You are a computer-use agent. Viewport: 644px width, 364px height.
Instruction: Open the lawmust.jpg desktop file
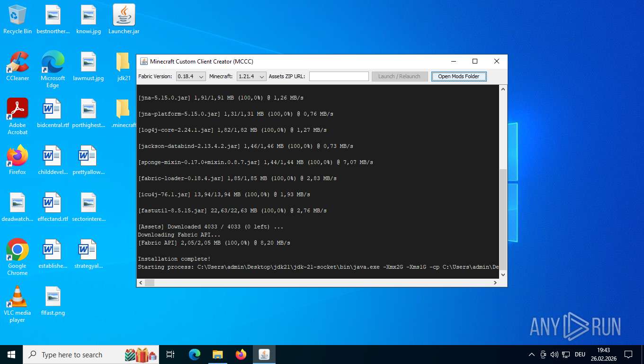point(89,66)
